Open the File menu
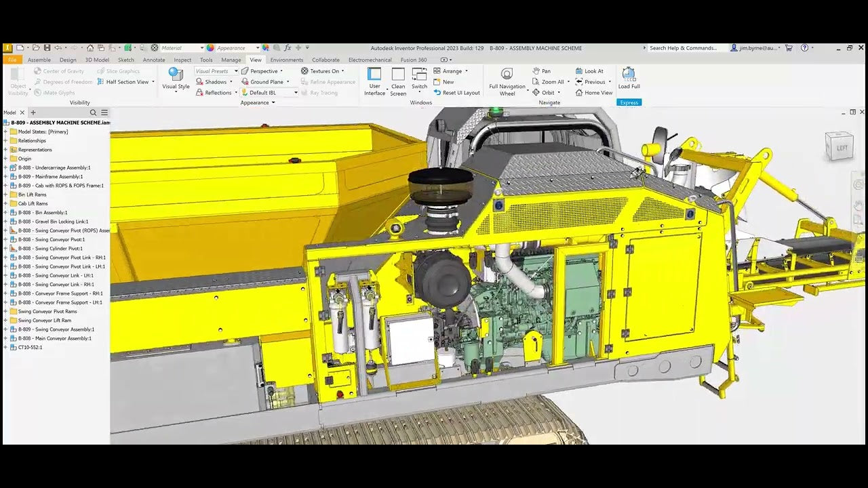Viewport: 868px width, 488px height. [x=12, y=60]
